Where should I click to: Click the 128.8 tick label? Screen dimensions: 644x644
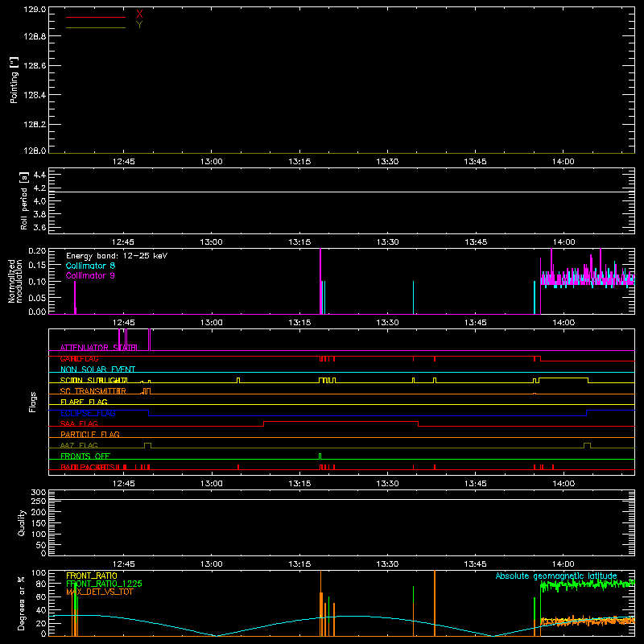click(x=35, y=36)
